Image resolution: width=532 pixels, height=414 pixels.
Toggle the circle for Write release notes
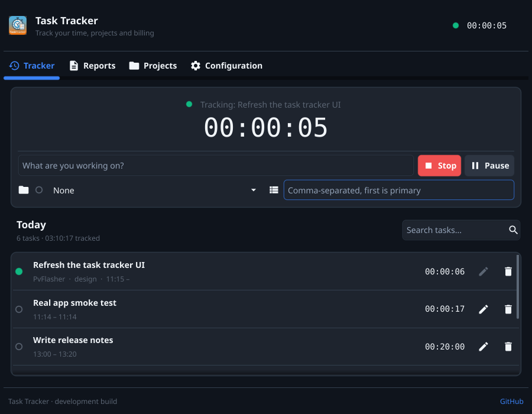[19, 347]
